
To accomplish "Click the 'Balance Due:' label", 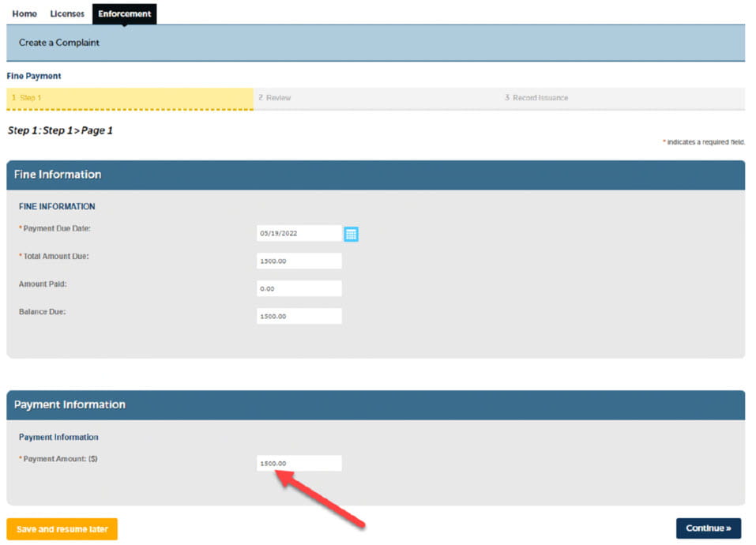I will click(x=43, y=312).
